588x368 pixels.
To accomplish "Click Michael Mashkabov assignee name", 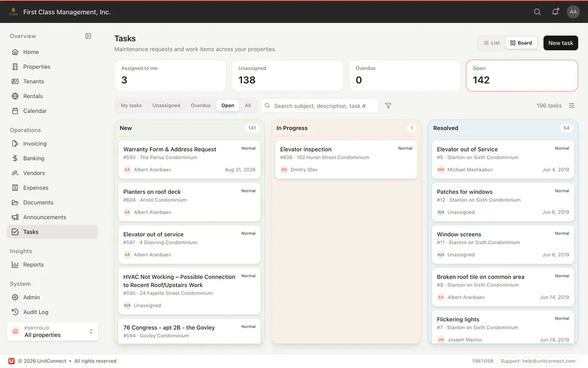I will click(x=470, y=170).
